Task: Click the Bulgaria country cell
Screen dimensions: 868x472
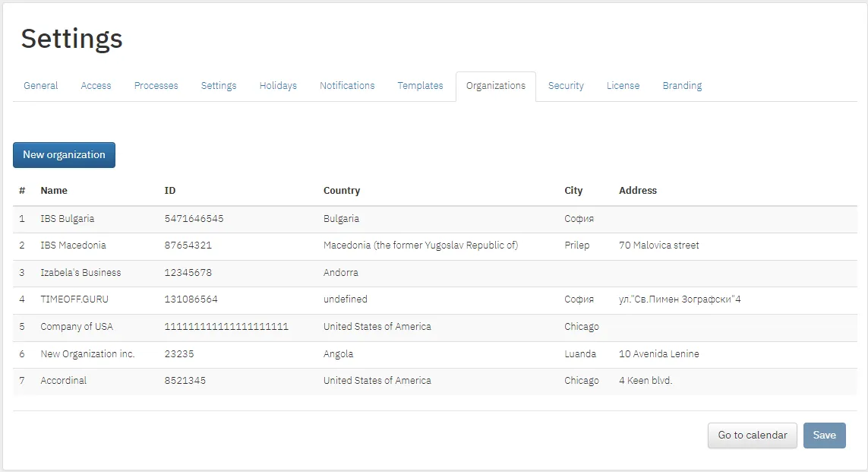Action: (x=341, y=219)
